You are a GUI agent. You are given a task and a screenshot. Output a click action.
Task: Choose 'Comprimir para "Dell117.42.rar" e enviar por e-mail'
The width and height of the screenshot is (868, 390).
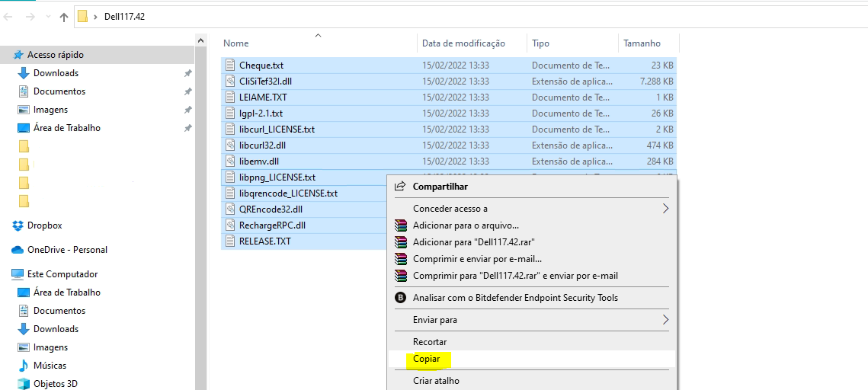[515, 276]
